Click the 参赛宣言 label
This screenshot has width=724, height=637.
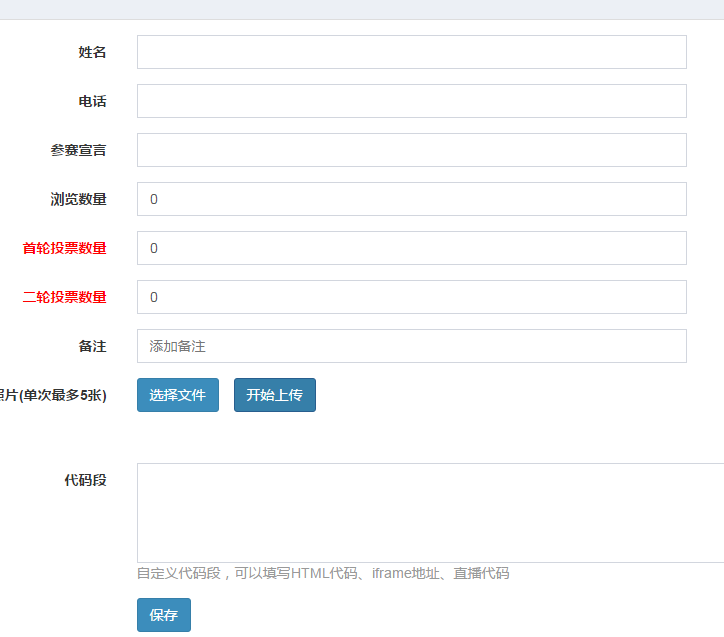79,150
